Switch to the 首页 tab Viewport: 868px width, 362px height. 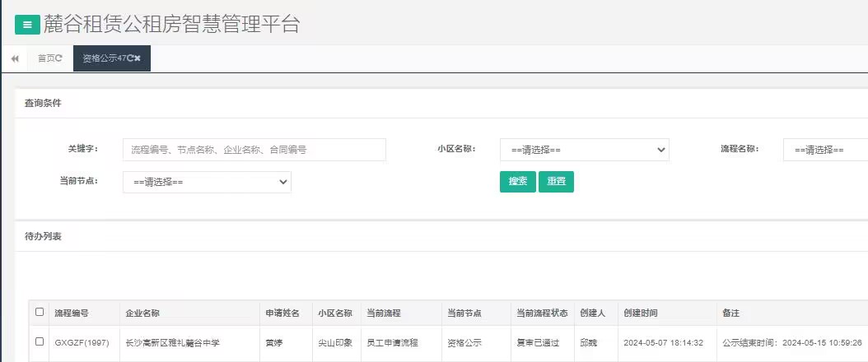[46, 58]
